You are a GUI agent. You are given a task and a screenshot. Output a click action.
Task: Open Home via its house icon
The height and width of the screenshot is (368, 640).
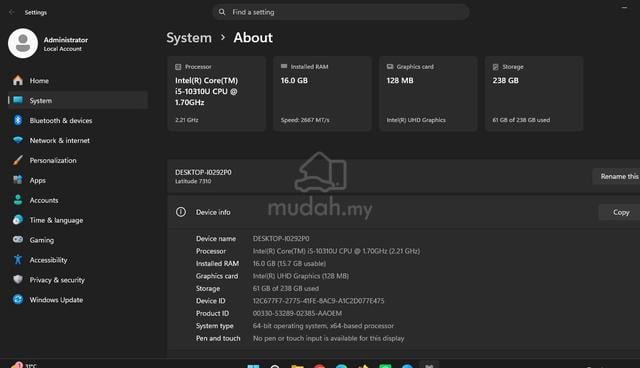click(18, 80)
